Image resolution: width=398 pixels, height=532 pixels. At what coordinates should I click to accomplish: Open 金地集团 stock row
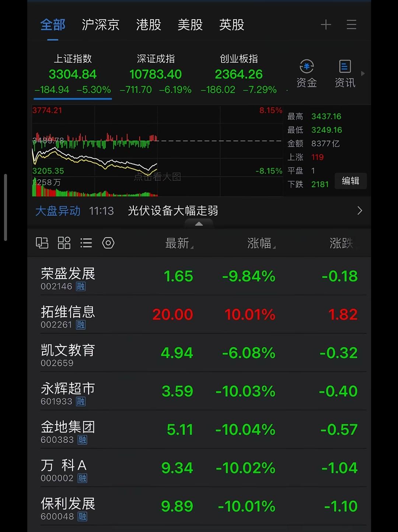pos(199,430)
